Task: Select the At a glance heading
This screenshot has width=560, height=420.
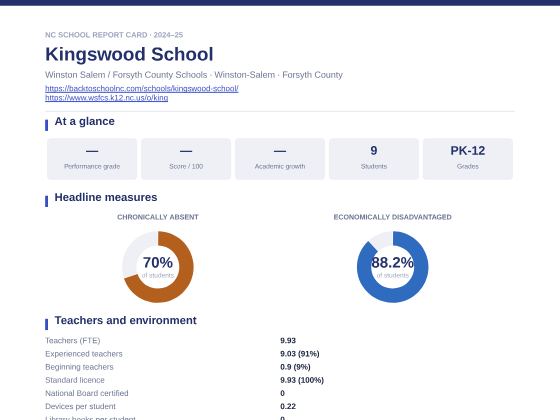Action: [85, 121]
